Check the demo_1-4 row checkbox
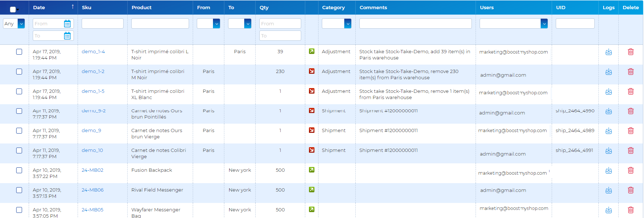644x218 pixels. tap(19, 52)
